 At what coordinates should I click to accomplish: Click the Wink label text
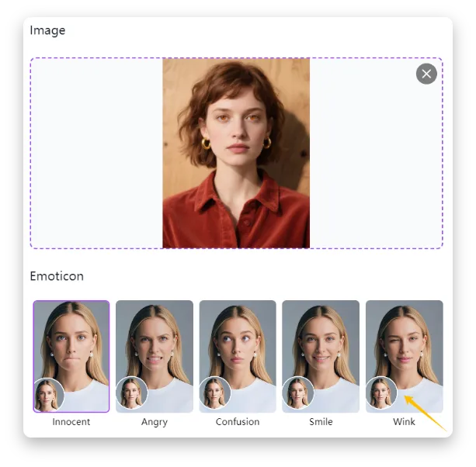point(404,422)
